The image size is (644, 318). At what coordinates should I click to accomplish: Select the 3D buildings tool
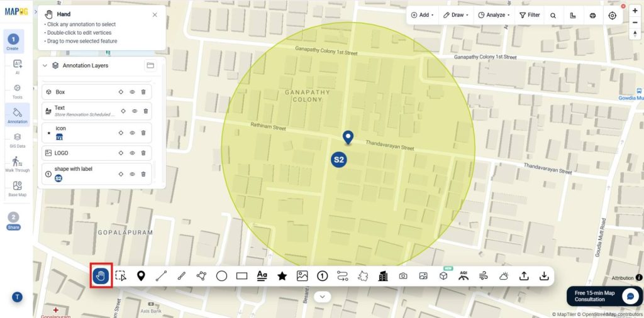(383, 276)
